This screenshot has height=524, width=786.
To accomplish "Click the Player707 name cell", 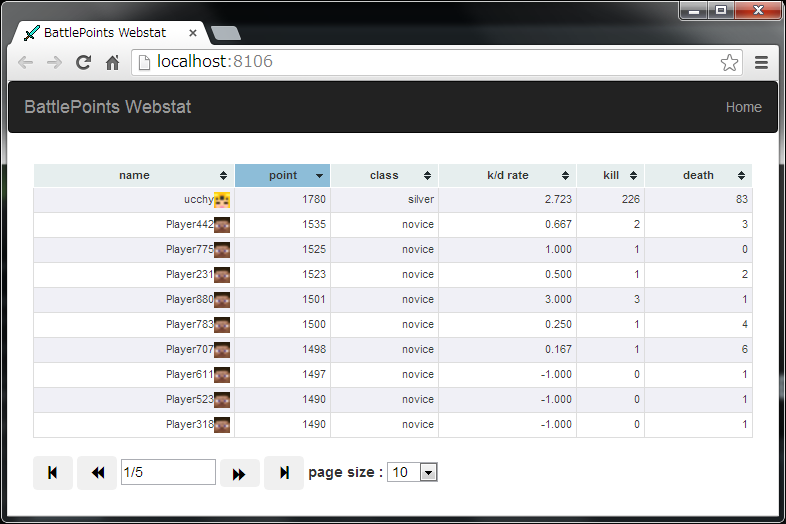I will (134, 350).
